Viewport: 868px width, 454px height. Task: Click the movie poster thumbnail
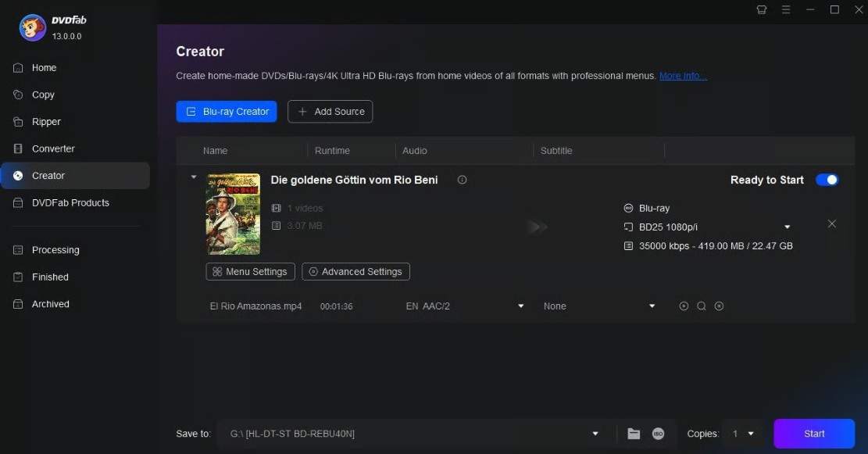pyautogui.click(x=233, y=214)
